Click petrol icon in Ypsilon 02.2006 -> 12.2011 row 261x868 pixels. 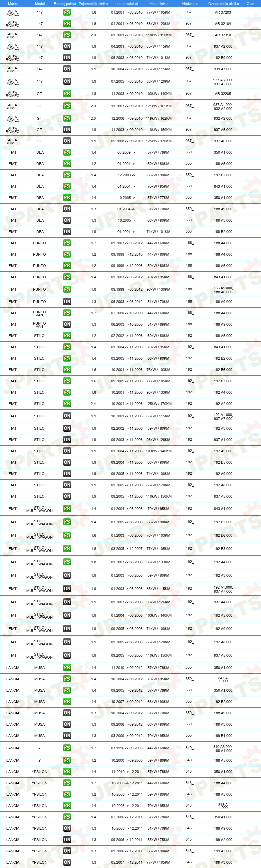click(x=67, y=817)
